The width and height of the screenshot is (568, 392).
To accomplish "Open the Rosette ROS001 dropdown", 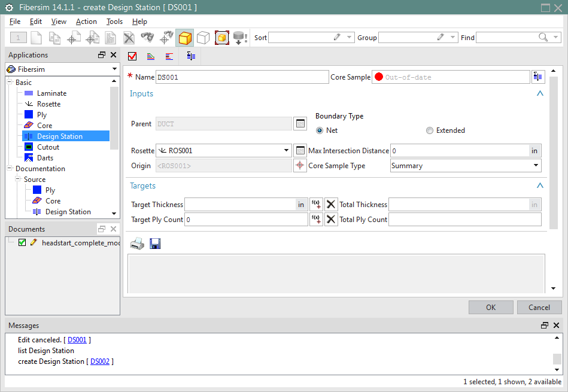I will [x=286, y=151].
